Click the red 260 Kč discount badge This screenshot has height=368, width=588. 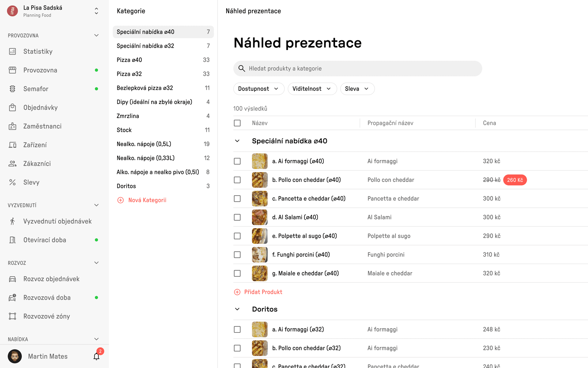pos(515,180)
